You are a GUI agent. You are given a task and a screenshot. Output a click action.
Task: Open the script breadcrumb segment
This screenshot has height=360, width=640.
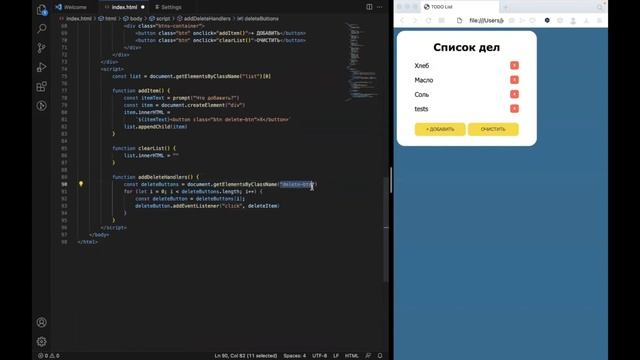[160, 19]
